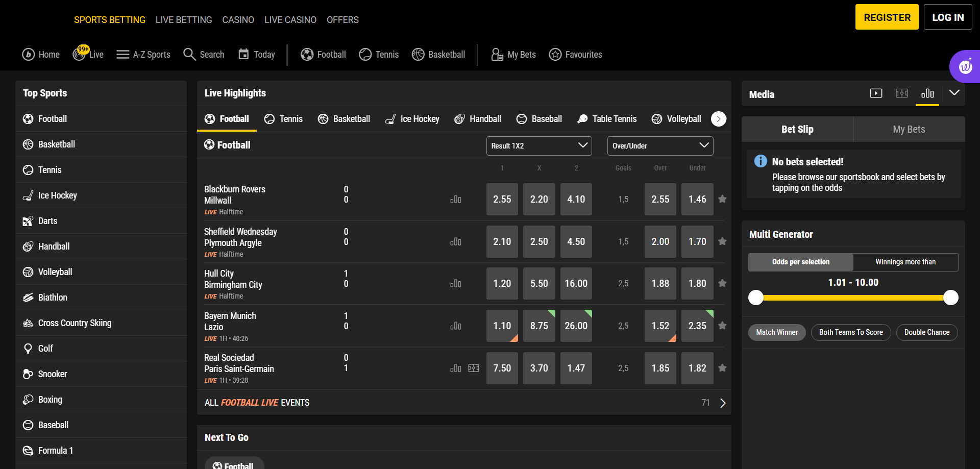Screen dimensions: 980x469
Task: Click the maximum odds slider handle
Action: click(x=951, y=298)
